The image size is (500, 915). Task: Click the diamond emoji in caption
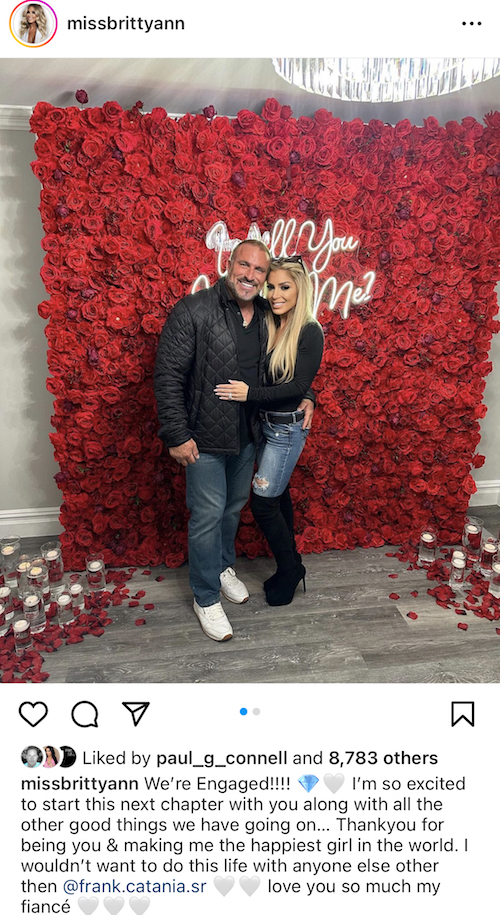[x=307, y=783]
